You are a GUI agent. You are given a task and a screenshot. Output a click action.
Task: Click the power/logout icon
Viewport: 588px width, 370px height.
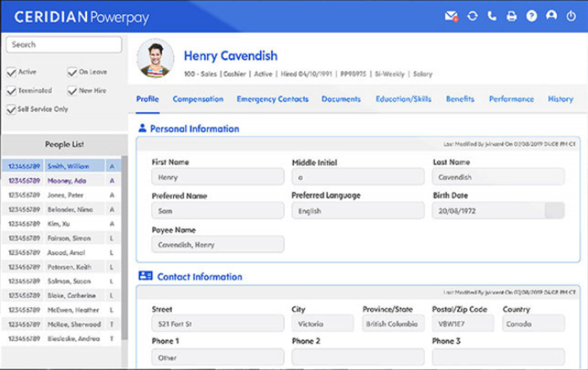pos(572,17)
